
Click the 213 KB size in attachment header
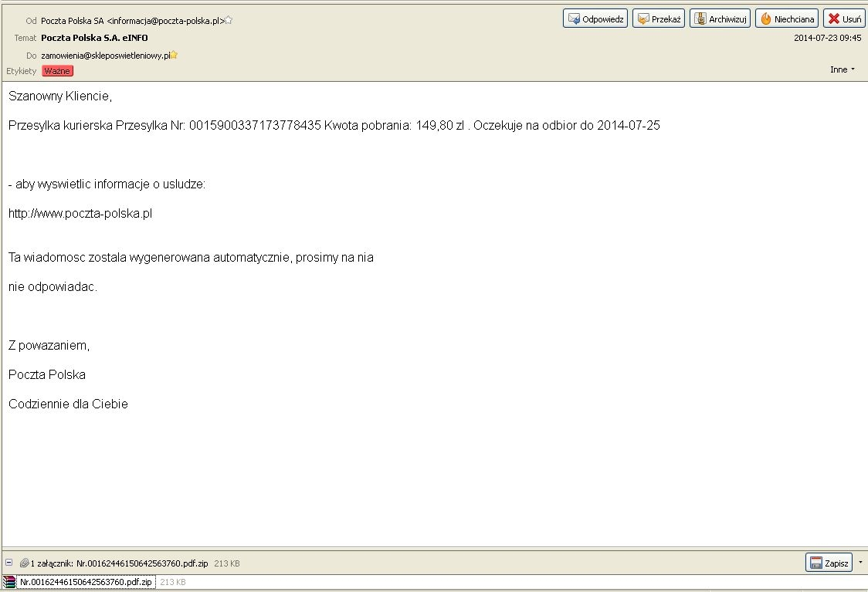coord(227,563)
